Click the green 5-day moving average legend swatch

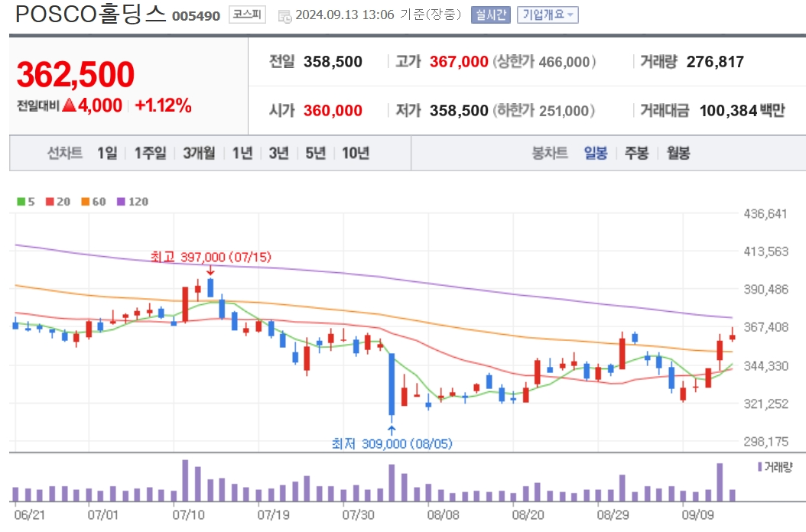point(21,202)
